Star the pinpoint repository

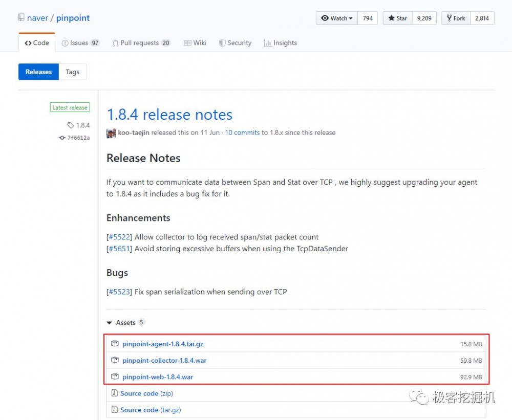pos(398,18)
